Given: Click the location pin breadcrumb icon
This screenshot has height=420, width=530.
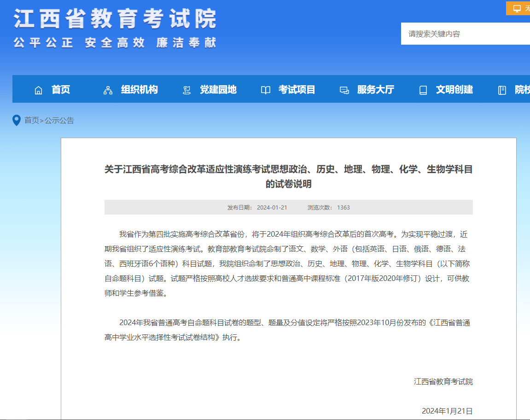Looking at the screenshot, I should pos(16,120).
